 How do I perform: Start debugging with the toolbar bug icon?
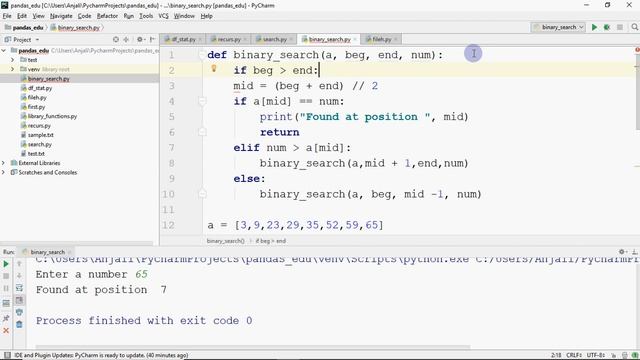(607, 27)
